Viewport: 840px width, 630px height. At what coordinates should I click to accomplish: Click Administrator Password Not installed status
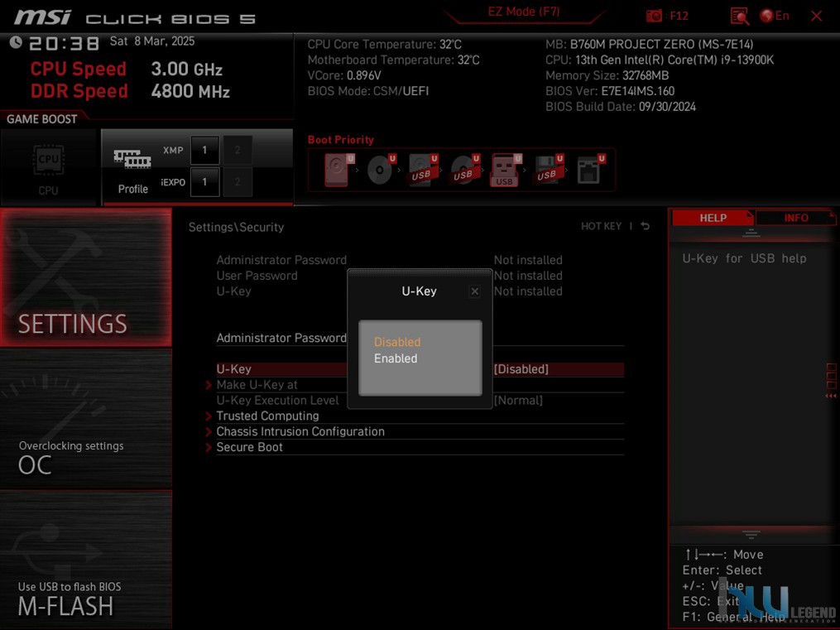click(528, 260)
